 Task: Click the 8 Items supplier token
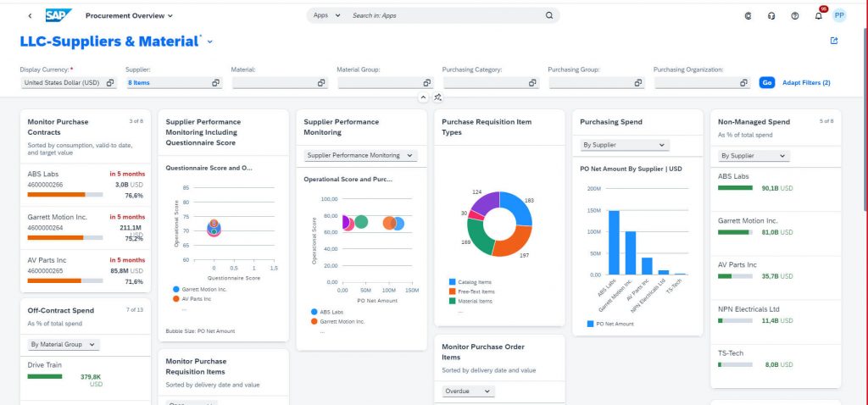point(139,83)
